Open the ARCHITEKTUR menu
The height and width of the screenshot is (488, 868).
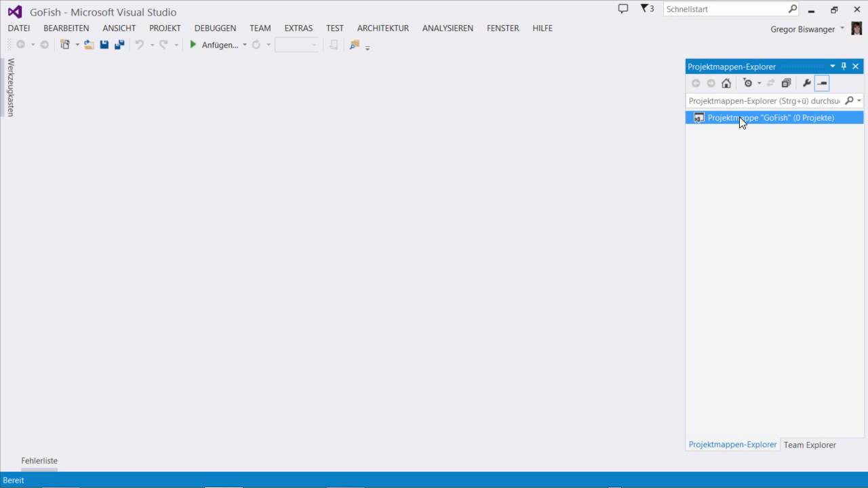coord(383,28)
